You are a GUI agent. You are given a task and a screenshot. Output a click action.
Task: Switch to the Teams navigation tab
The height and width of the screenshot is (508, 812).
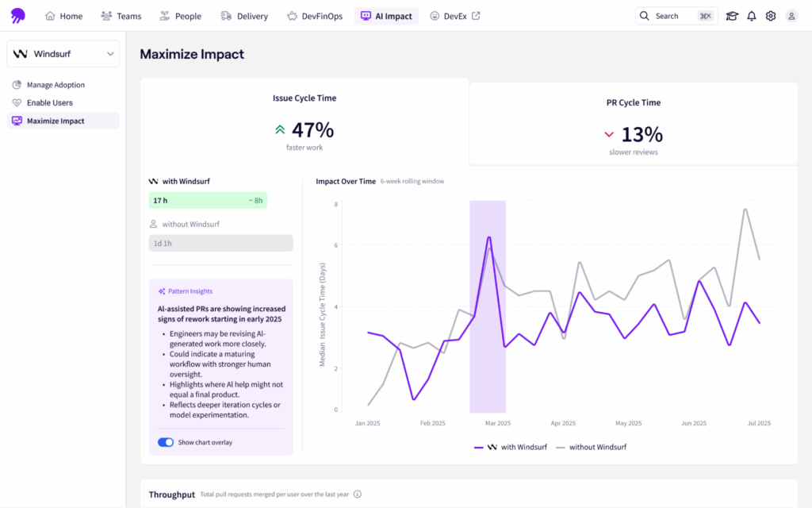[121, 15]
